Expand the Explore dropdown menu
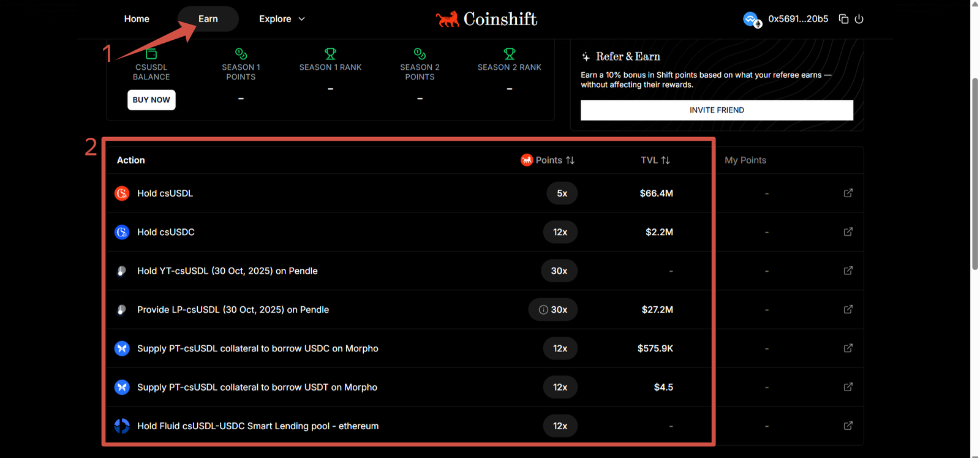The width and height of the screenshot is (980, 458). point(282,19)
